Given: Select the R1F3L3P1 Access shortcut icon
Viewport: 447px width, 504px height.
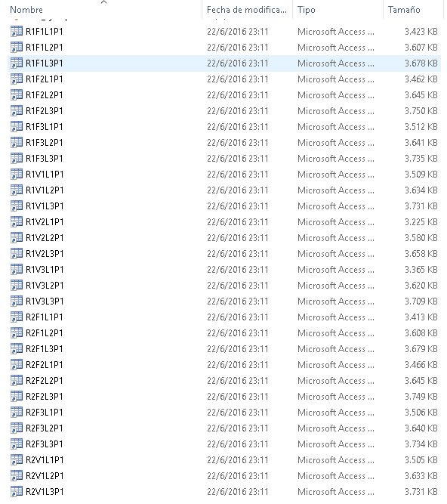Looking at the screenshot, I should (17, 159).
